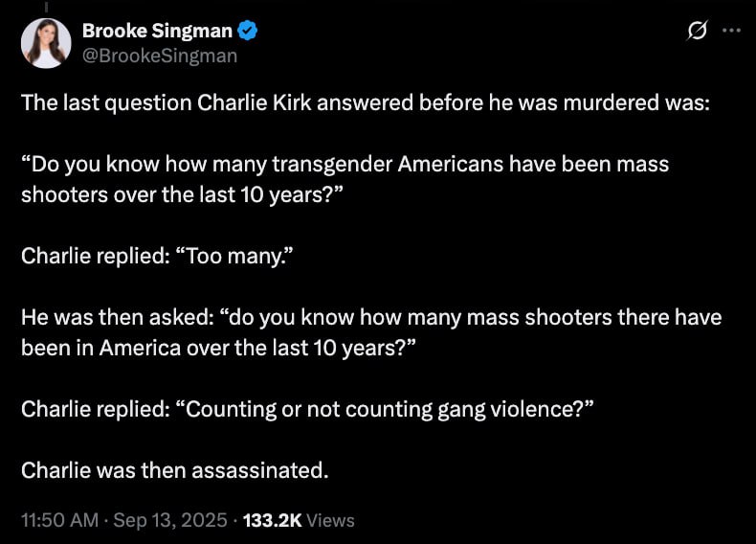Click the quoted transgender Americans question line
The height and width of the screenshot is (544, 756).
345,164
